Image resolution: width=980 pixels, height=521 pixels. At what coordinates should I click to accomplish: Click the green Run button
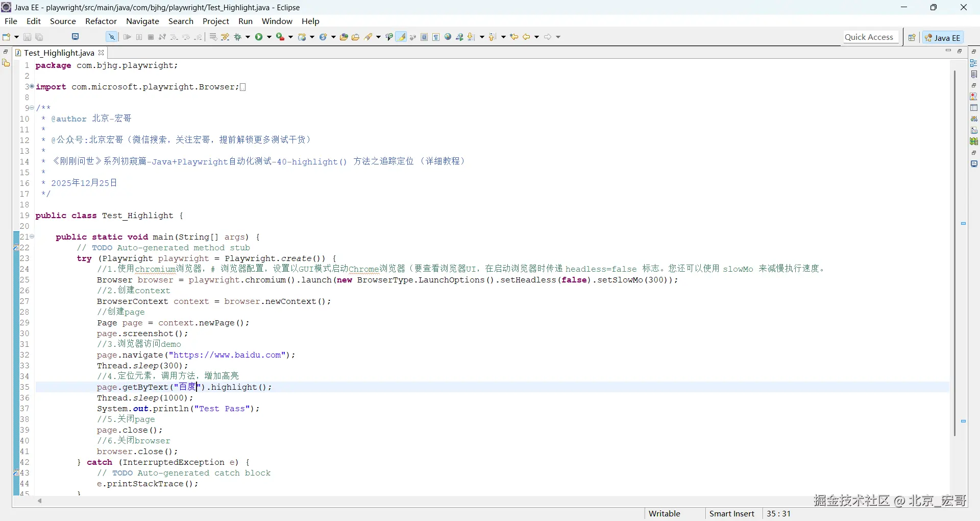(259, 37)
